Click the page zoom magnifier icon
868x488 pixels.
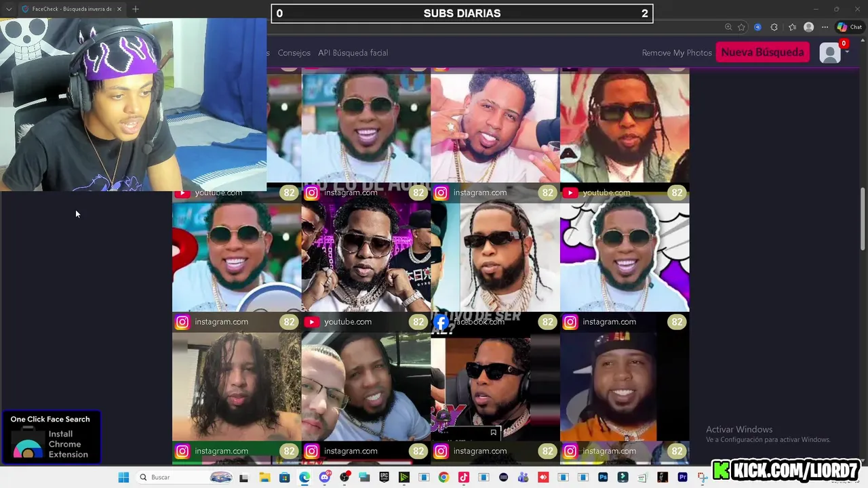(x=728, y=27)
